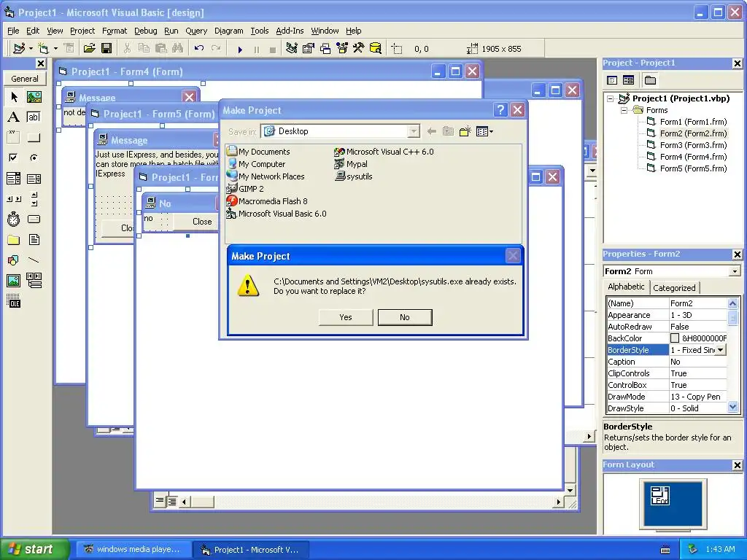Select the Data control tool

(x=34, y=281)
